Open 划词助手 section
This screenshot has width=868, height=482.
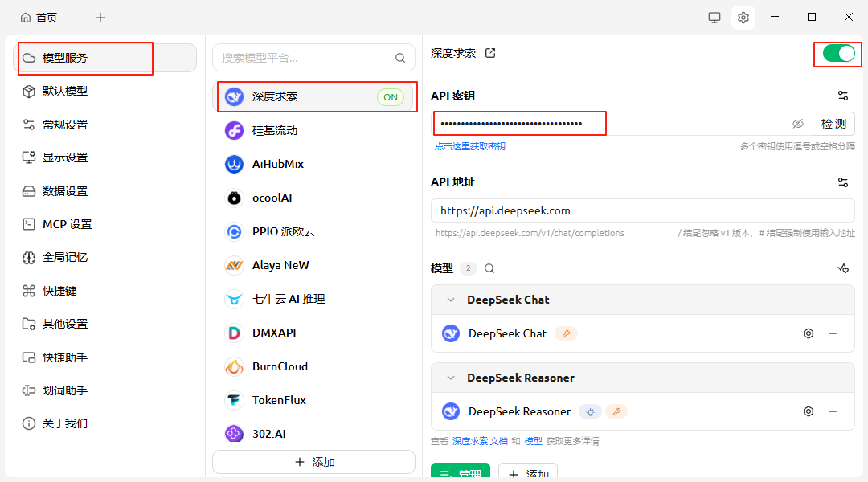click(104, 390)
